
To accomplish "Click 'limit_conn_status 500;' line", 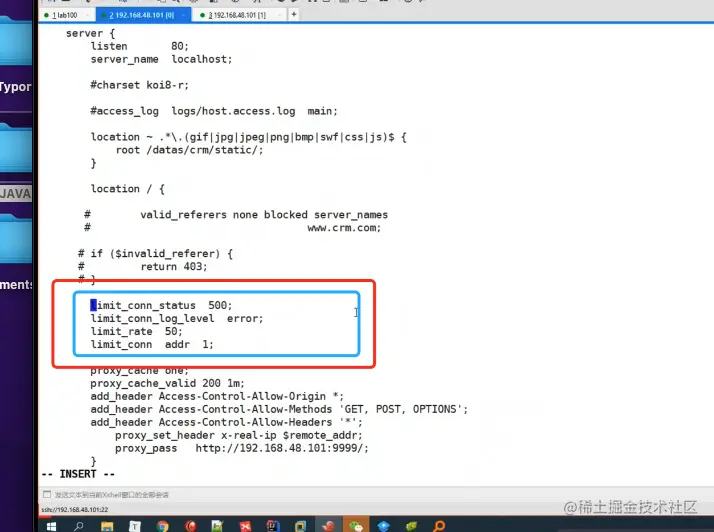I will 161,306.
